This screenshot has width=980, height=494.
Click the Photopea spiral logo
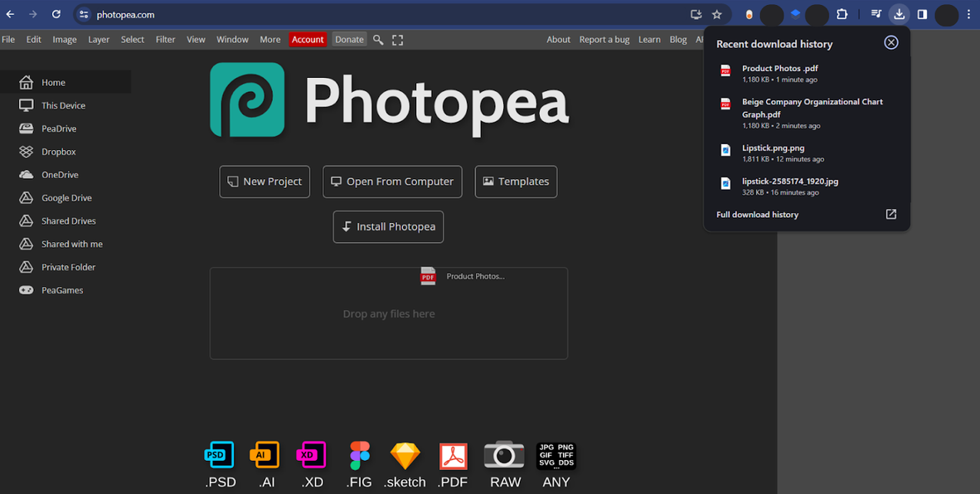[x=248, y=99]
